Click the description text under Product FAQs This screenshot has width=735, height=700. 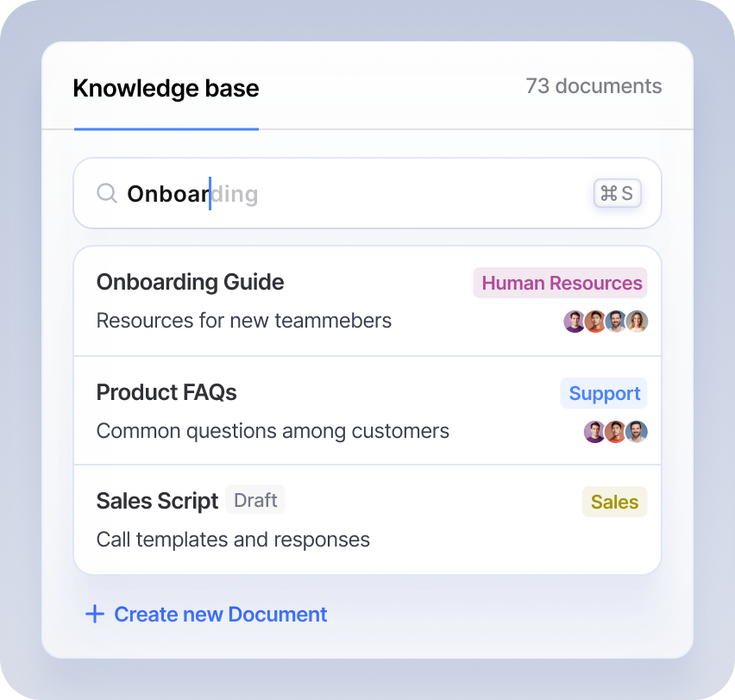[273, 430]
